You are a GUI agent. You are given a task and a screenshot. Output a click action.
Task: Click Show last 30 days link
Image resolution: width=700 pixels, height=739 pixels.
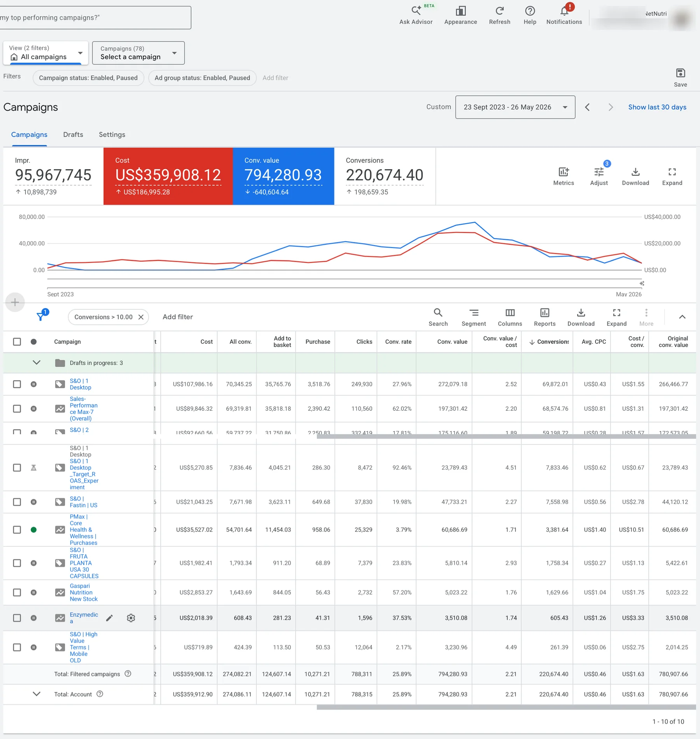[657, 107]
